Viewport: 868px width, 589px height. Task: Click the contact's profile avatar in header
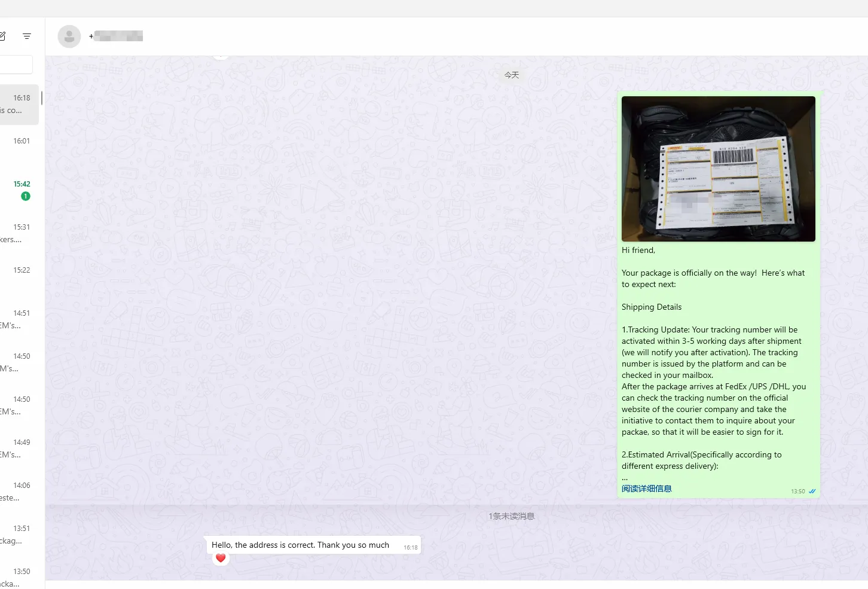(69, 36)
